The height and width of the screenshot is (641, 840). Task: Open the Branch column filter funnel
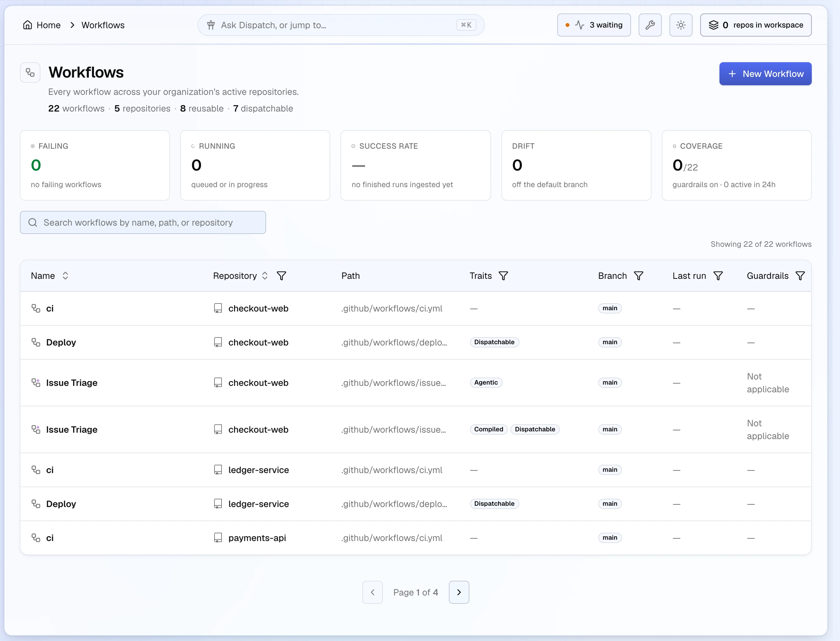pyautogui.click(x=638, y=276)
